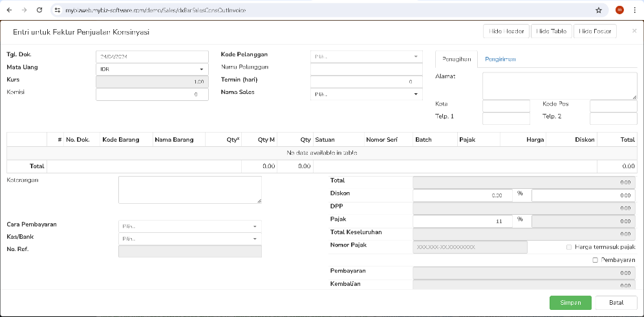This screenshot has width=644, height=317.
Task: Click the Kode Barang column header
Action: (x=127, y=139)
